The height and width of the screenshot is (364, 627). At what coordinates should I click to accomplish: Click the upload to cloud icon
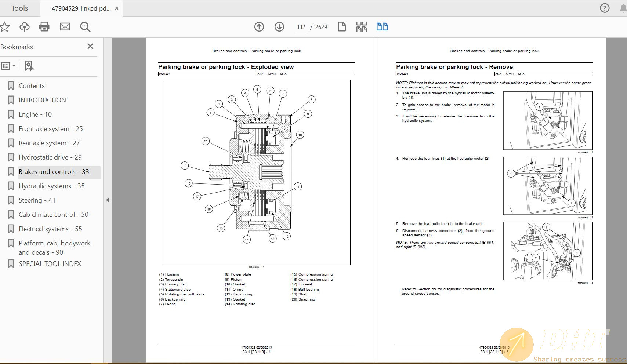pyautogui.click(x=25, y=26)
